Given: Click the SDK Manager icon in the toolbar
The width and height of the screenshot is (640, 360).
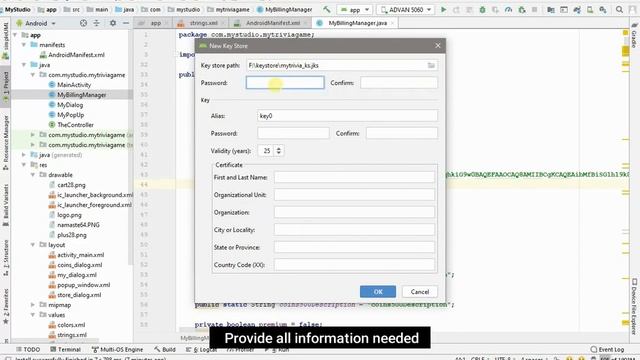Looking at the screenshot, I should pyautogui.click(x=603, y=9).
